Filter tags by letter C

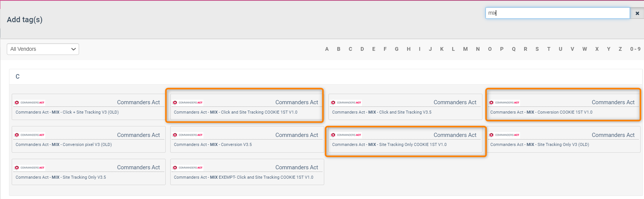350,49
